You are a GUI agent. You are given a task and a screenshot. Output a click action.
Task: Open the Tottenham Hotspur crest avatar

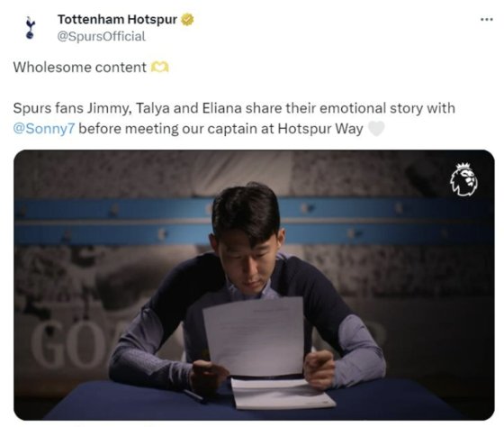coord(31,28)
